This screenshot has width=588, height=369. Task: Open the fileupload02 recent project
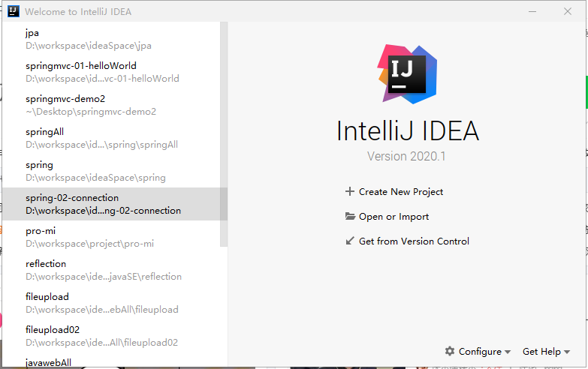(x=111, y=336)
